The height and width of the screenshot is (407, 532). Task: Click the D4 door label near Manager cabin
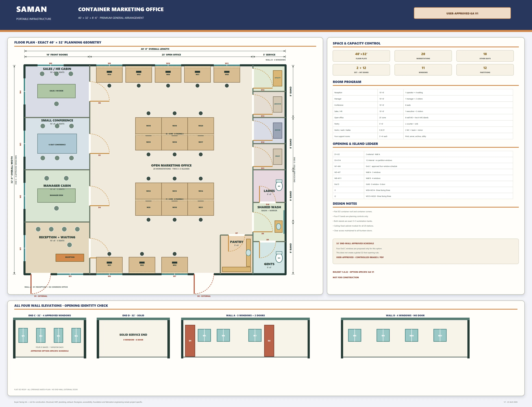click(100, 207)
